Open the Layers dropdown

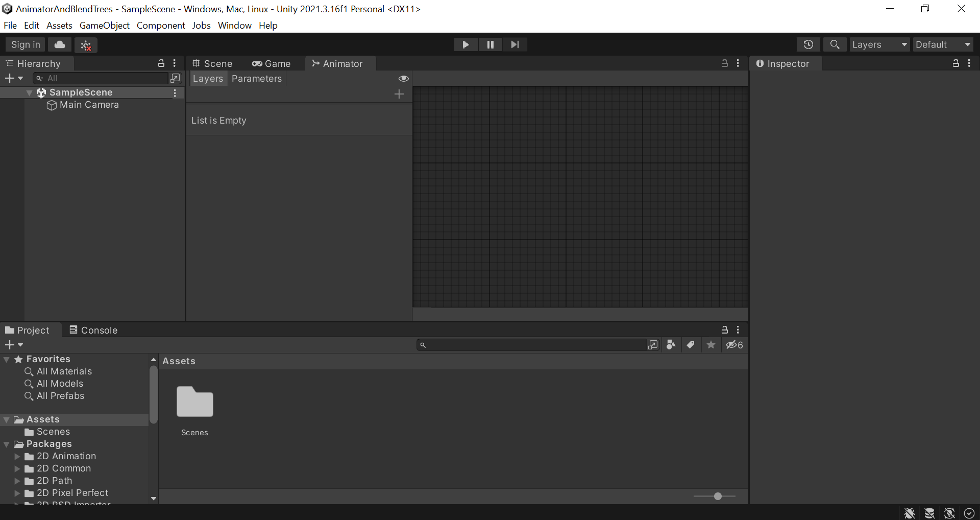click(x=879, y=44)
